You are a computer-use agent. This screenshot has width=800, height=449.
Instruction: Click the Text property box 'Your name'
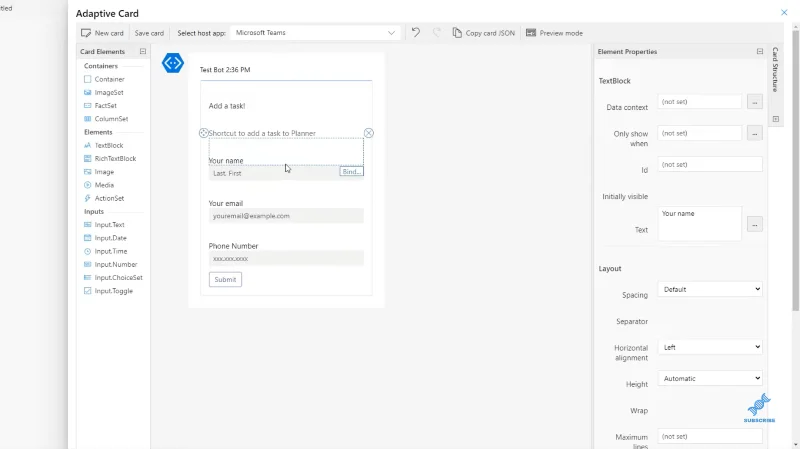coord(699,223)
